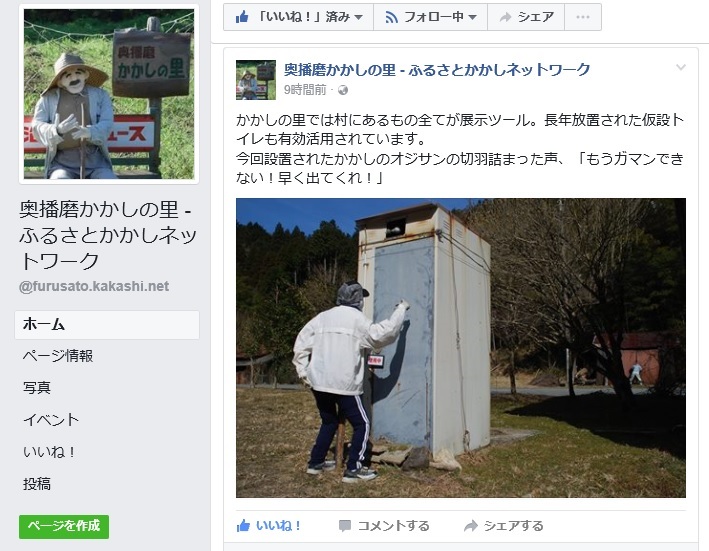Go to 写真 section

[x=37, y=388]
